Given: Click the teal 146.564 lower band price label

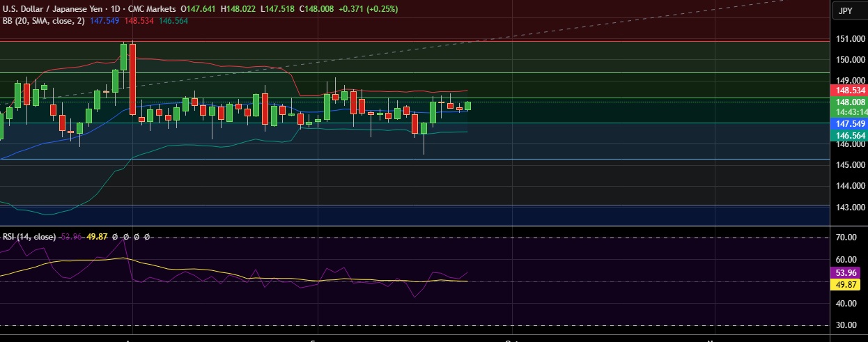Looking at the screenshot, I should tap(850, 135).
